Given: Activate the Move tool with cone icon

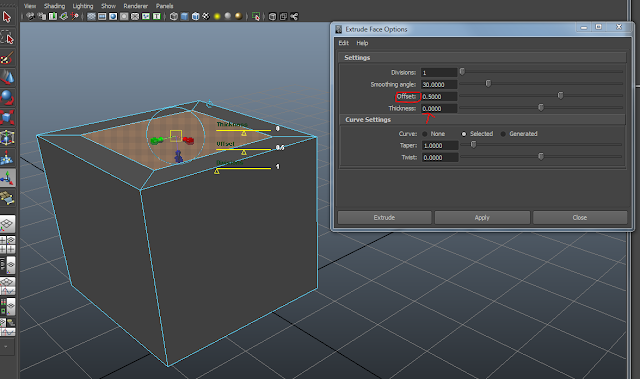Looking at the screenshot, I should pos(7,77).
